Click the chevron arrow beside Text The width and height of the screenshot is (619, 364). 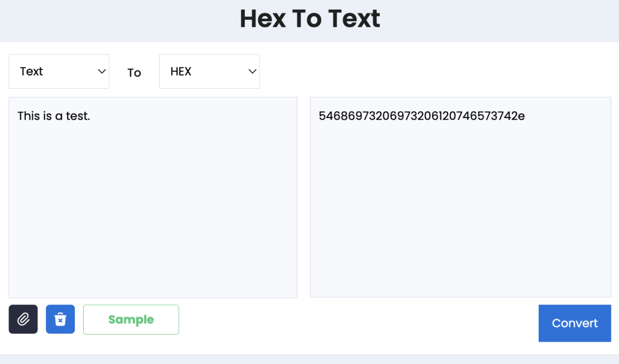pos(102,72)
